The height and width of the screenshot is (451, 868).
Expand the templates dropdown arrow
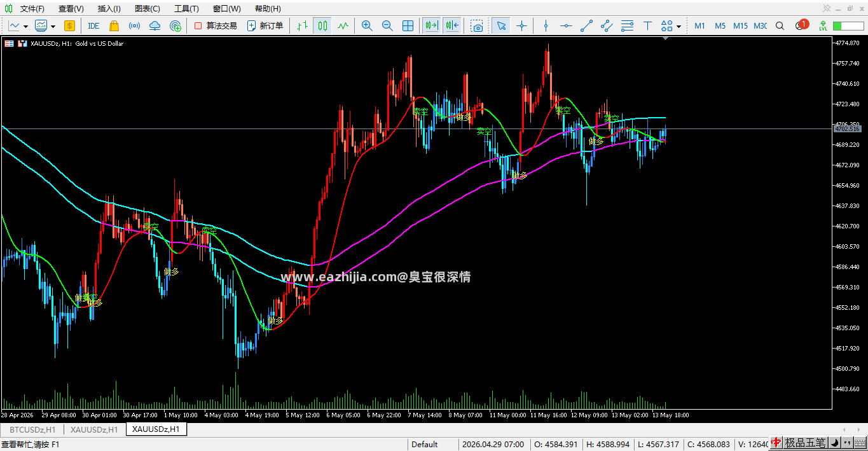[53, 26]
